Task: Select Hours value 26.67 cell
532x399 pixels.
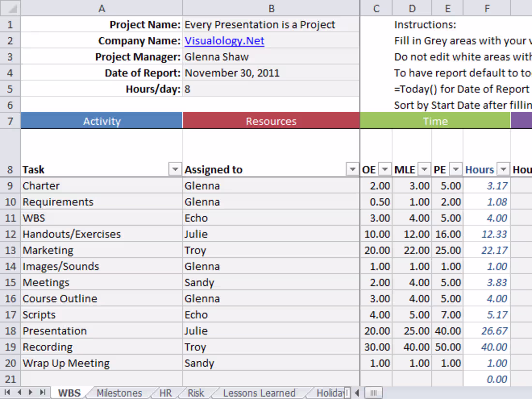Action: tap(487, 331)
